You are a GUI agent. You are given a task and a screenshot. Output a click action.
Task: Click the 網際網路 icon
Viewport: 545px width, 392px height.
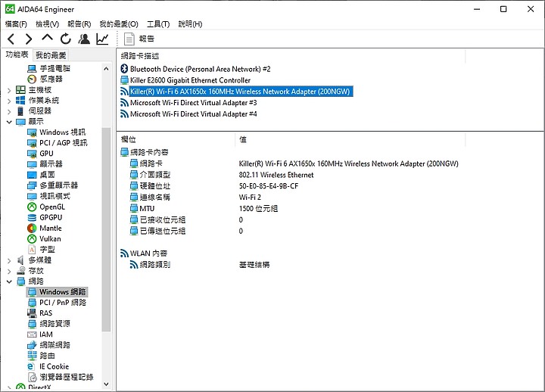pos(32,345)
